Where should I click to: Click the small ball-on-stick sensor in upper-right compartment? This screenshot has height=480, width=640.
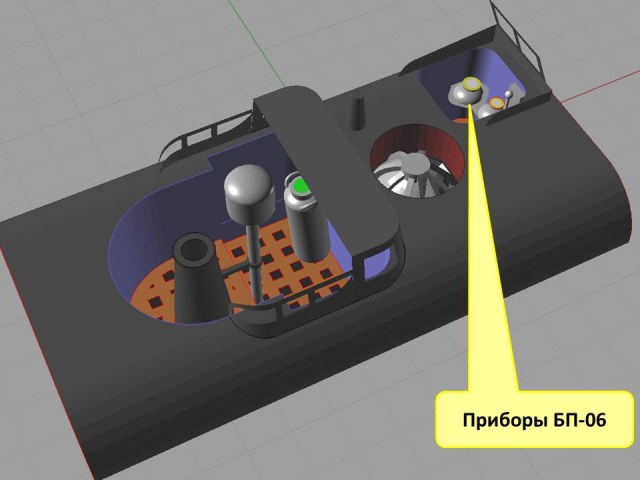coord(510,95)
